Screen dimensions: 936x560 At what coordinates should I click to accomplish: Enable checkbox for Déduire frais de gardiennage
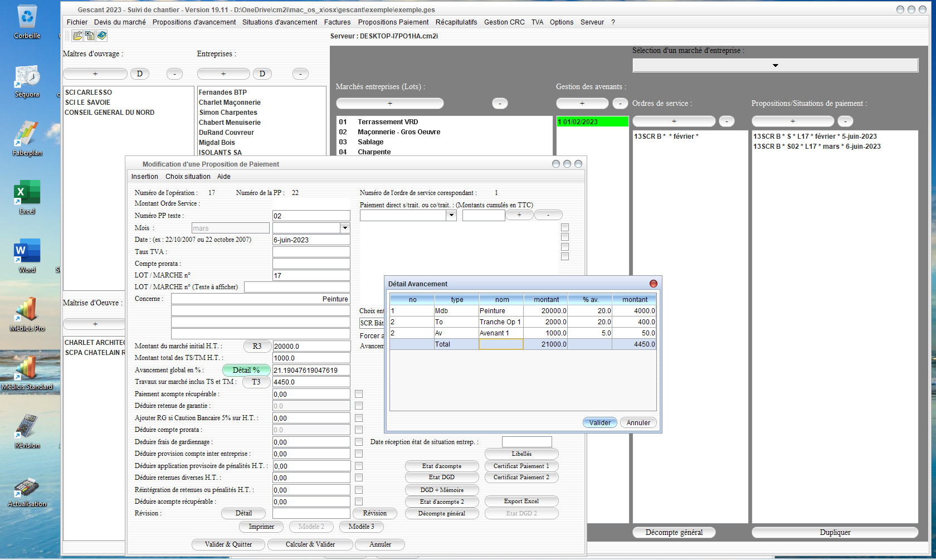click(359, 442)
